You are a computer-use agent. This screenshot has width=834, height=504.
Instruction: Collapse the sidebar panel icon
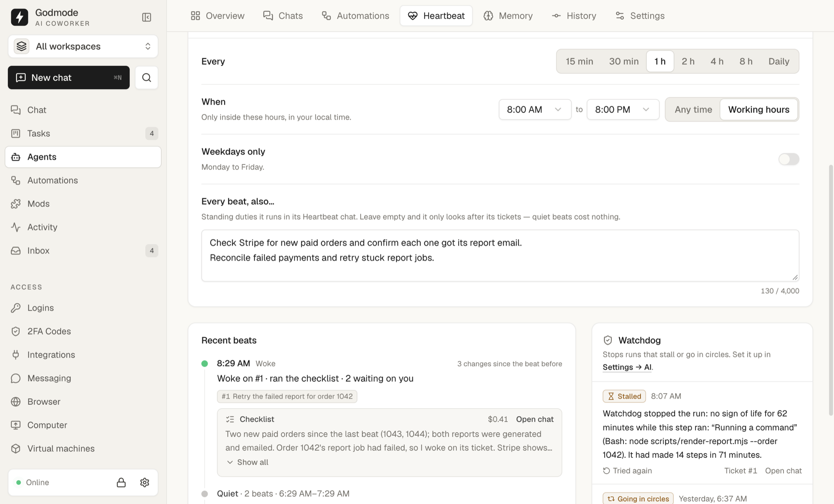coord(146,17)
